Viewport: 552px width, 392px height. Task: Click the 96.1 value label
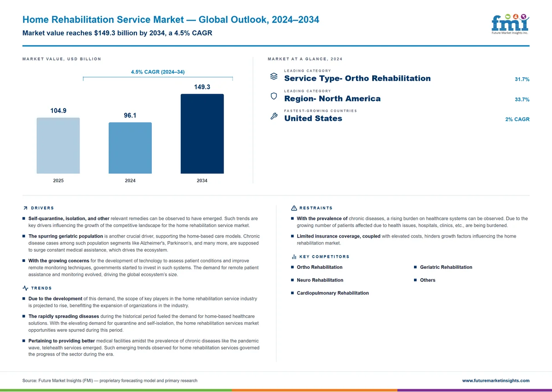(130, 115)
